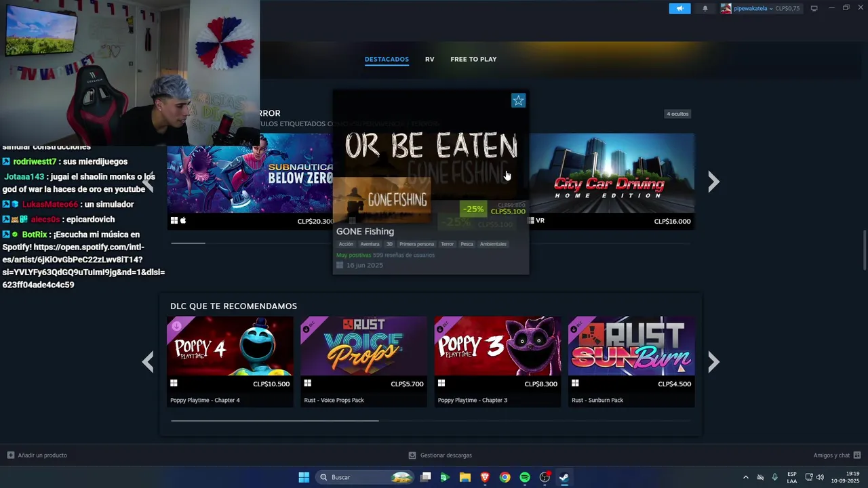Click the Windows Start button
868x488 pixels.
tap(304, 477)
